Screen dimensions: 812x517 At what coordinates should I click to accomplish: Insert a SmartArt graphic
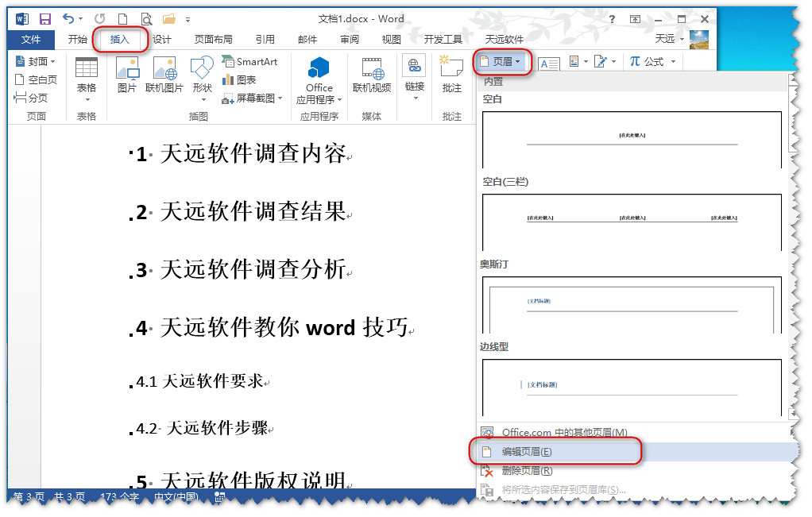[x=249, y=62]
